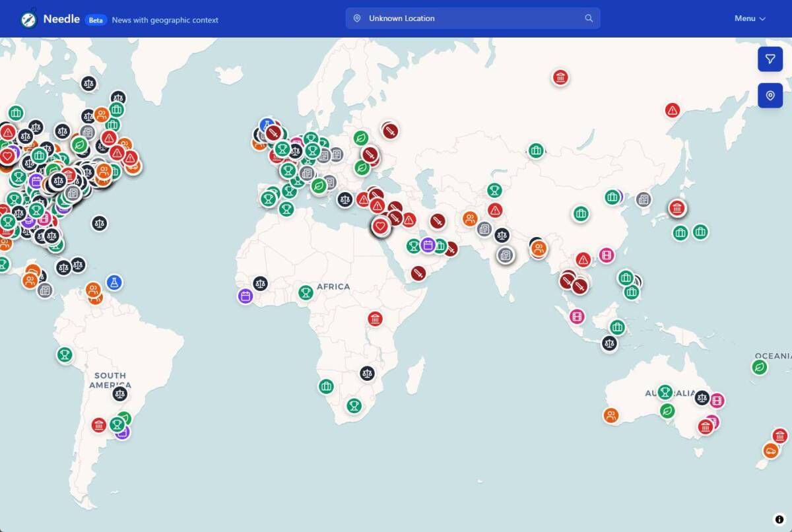The width and height of the screenshot is (792, 532).
Task: Open the green leaf marker in southern Australia
Action: click(667, 411)
